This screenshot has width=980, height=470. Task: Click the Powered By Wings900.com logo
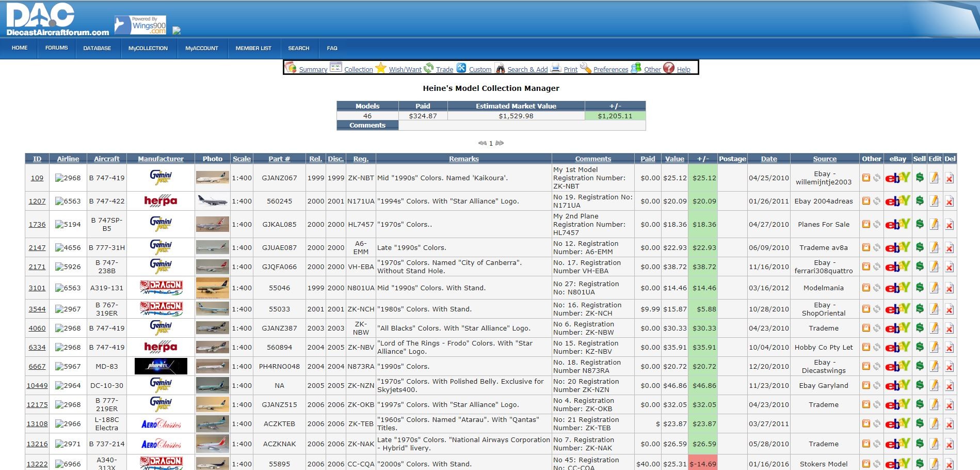click(x=140, y=25)
